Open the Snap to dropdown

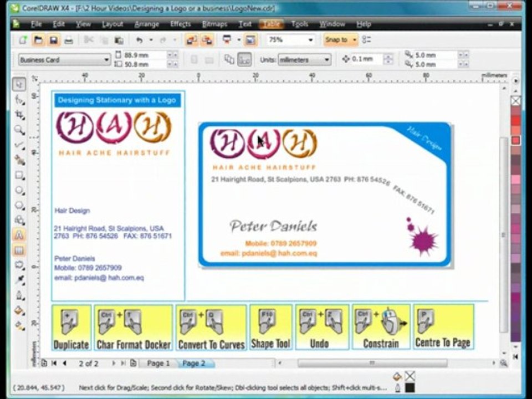[x=355, y=40]
